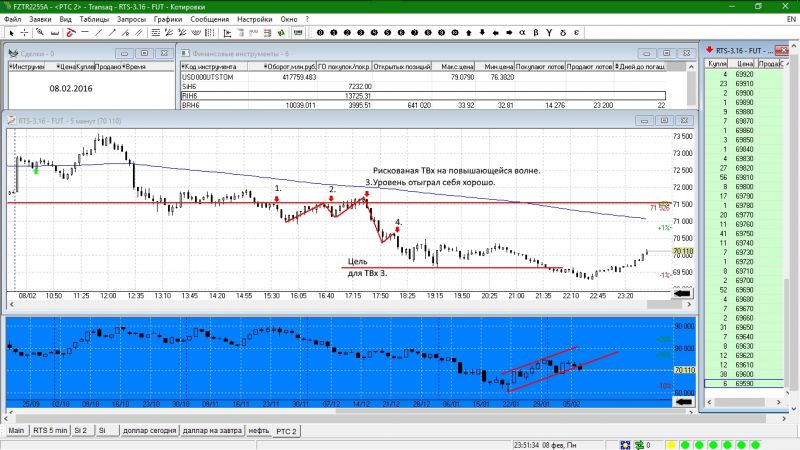800x450 pixels.
Task: Switch to the RTS 5 min tab
Action: coord(50,431)
